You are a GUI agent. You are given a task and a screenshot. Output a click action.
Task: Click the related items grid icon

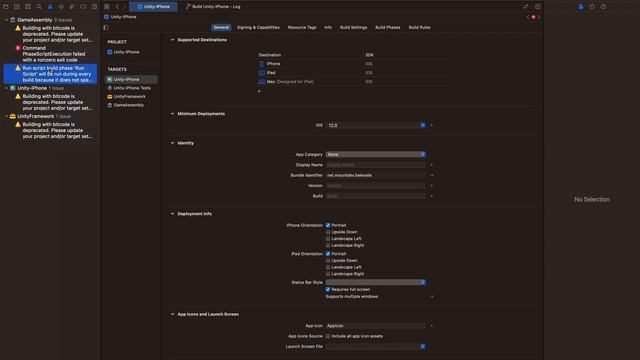(x=107, y=7)
